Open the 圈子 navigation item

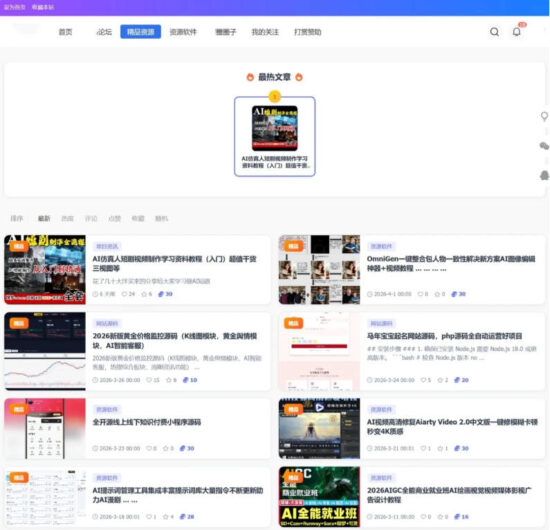(226, 32)
